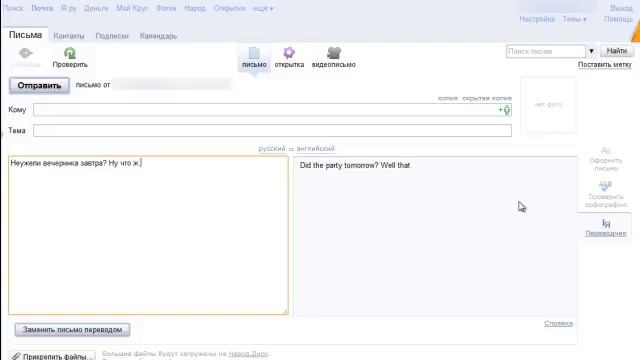The height and width of the screenshot is (360, 640).
Task: Click Заменить письмо переводом button
Action: coord(72,329)
